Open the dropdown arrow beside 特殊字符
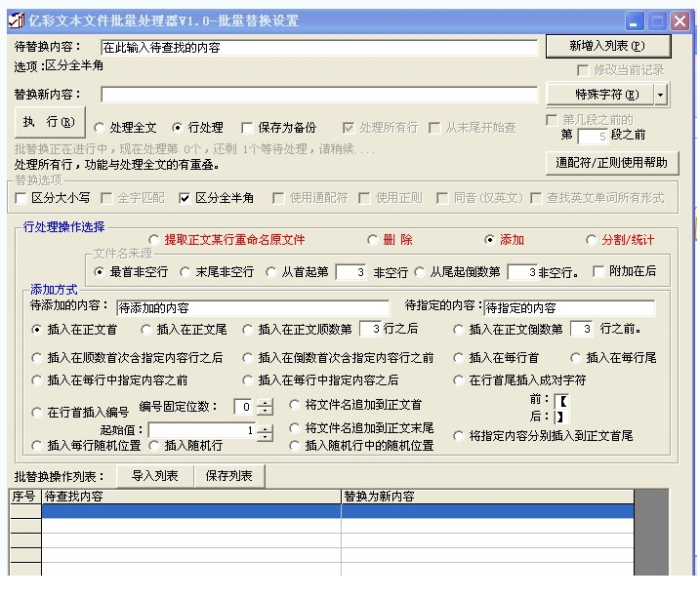 pyautogui.click(x=661, y=95)
